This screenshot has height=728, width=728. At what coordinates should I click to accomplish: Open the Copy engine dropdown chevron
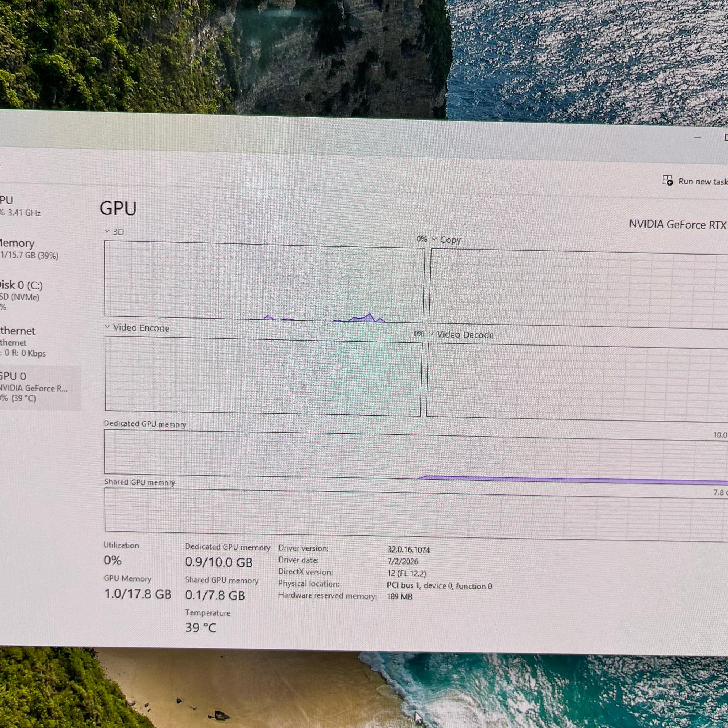point(434,239)
